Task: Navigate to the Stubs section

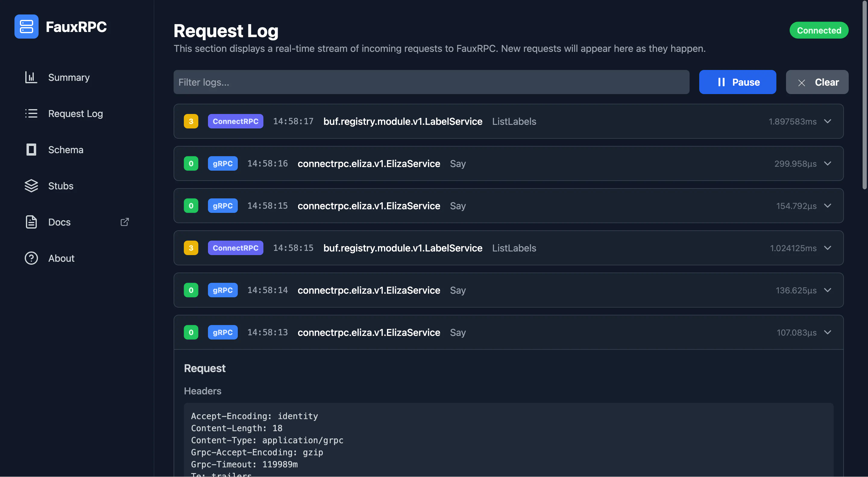Action: pyautogui.click(x=61, y=186)
